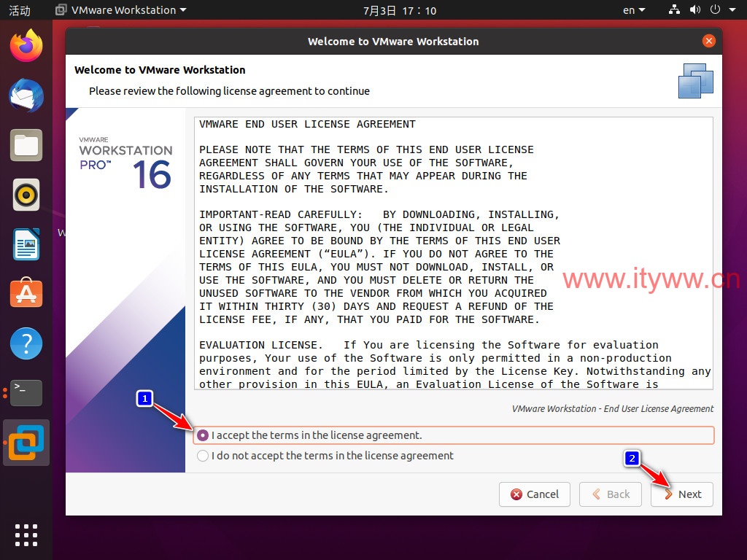Open Terminal from the dock
Image resolution: width=747 pixels, height=560 pixels.
pyautogui.click(x=26, y=393)
